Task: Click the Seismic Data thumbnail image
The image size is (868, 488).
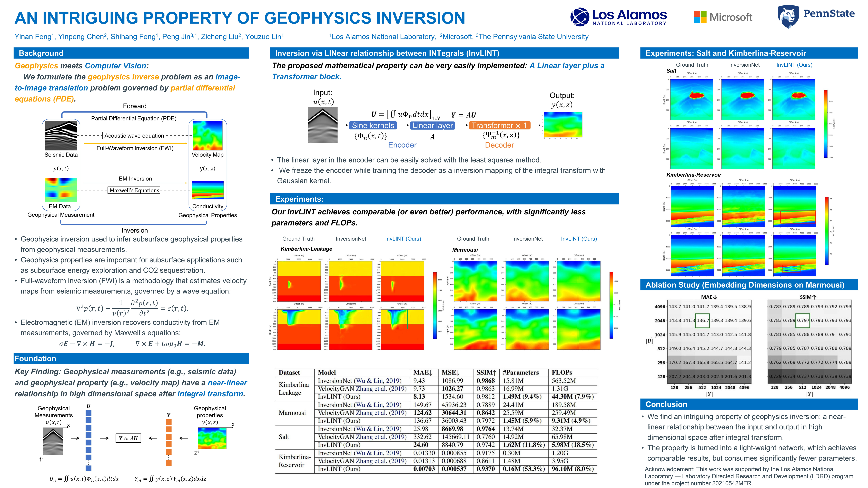Action: (61, 135)
